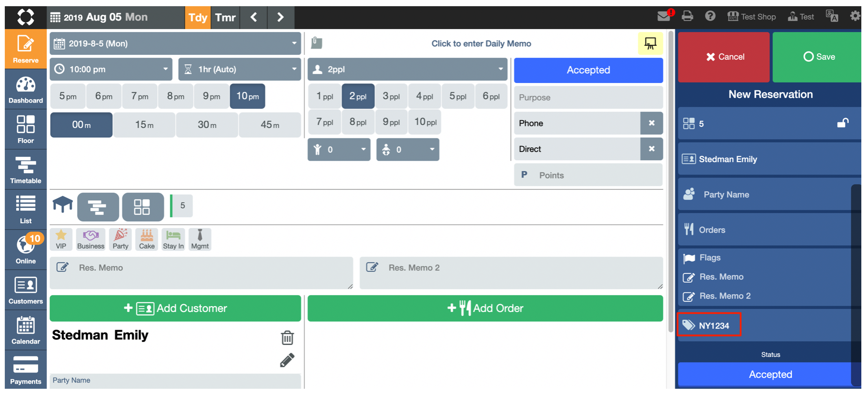Toggle the VIP flag
Screen dimensions: 868x394
coord(61,239)
